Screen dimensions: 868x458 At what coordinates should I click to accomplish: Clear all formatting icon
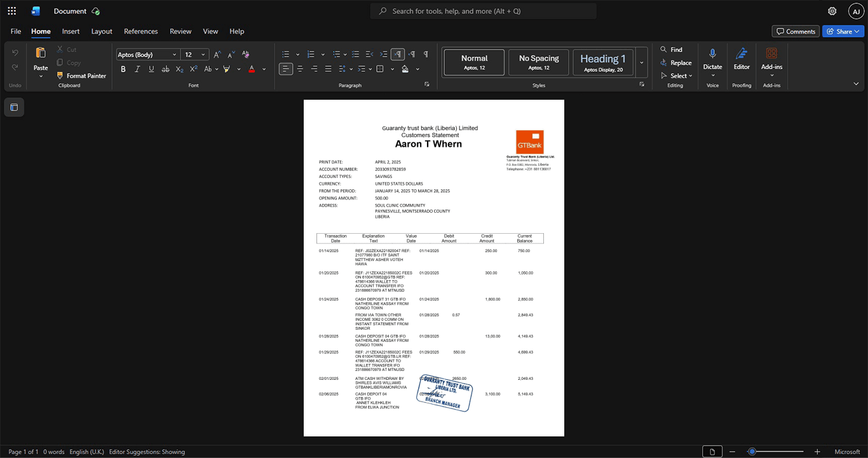[246, 55]
